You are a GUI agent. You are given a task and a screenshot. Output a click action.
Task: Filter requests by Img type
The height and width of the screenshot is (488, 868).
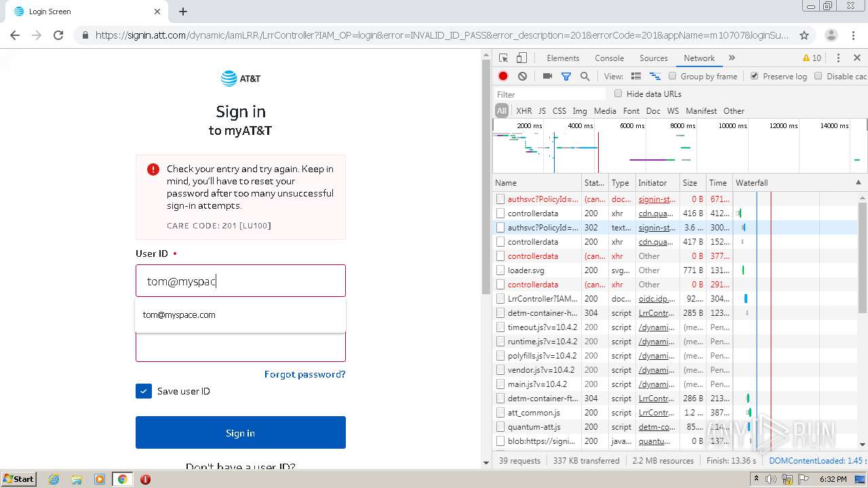tap(580, 111)
